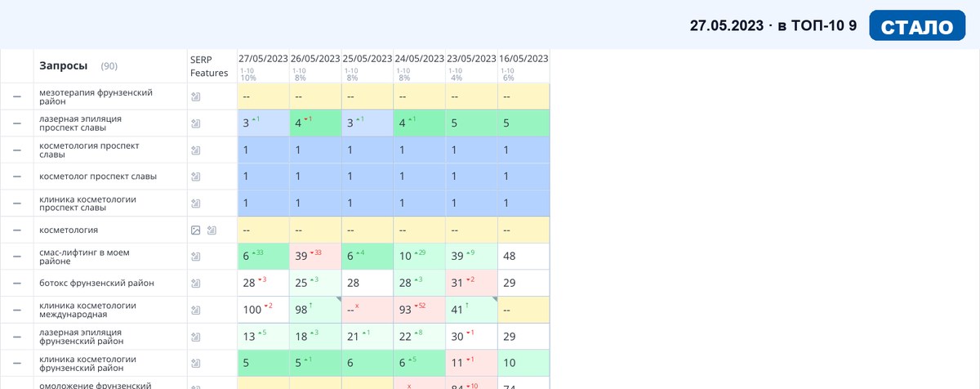
Task: Click dash icon for косметология проспект славы row
Action: pos(16,150)
